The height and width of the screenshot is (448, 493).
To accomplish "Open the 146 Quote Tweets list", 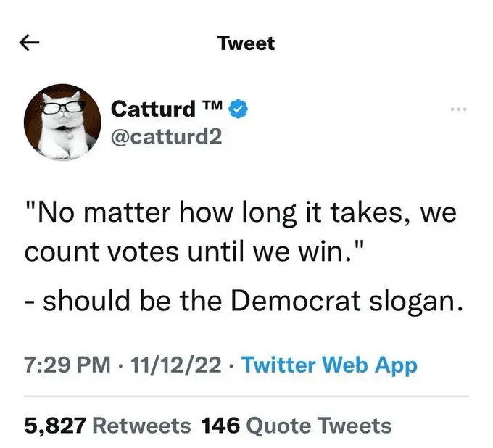I will [x=296, y=425].
